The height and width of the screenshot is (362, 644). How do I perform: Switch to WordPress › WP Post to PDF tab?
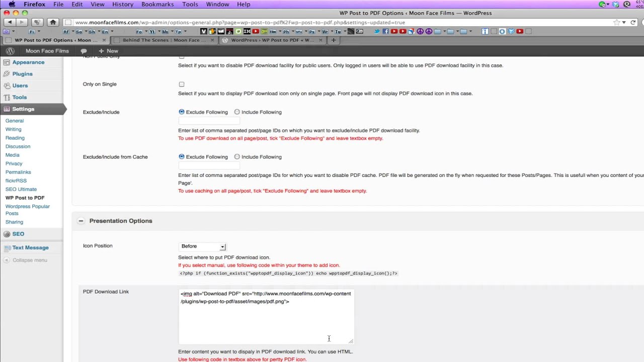coord(272,40)
